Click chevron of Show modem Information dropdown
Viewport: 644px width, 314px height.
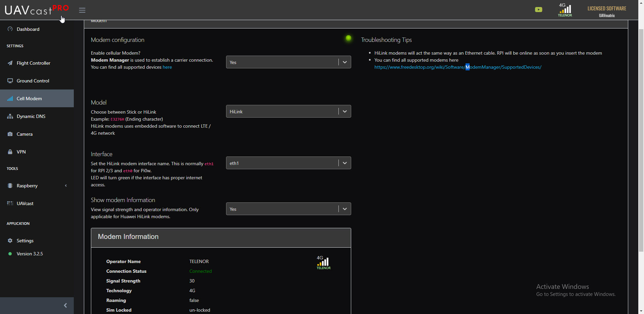point(345,209)
